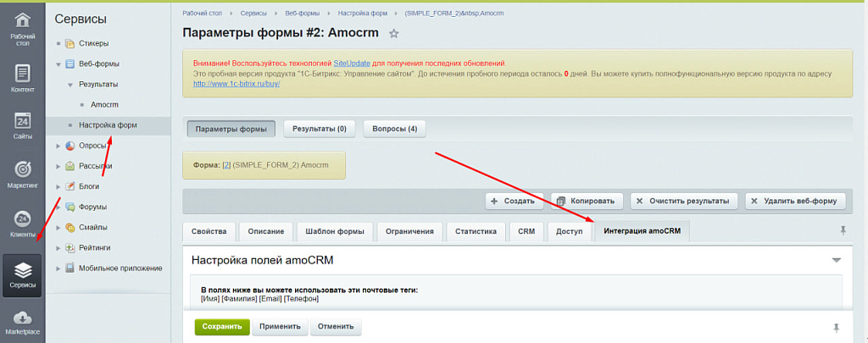Open the Клиенты section icon

23,224
